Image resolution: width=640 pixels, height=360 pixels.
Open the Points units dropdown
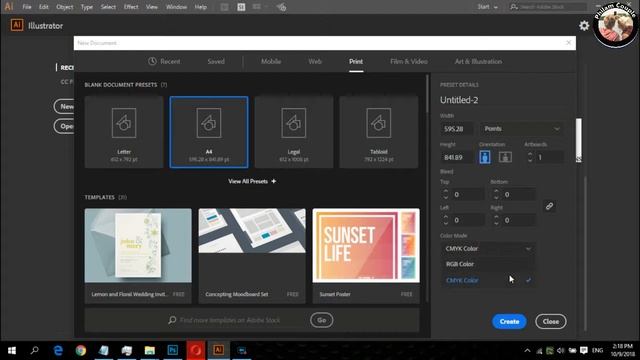521,129
